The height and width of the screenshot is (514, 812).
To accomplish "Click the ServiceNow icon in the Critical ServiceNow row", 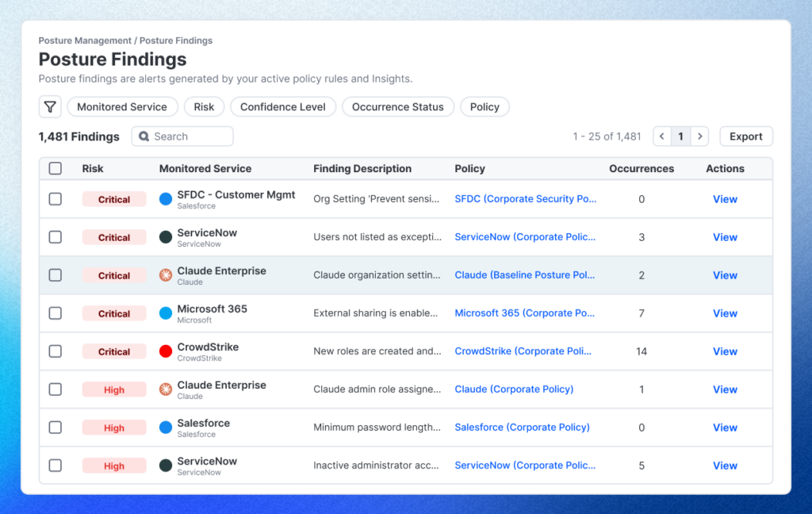I will 166,237.
